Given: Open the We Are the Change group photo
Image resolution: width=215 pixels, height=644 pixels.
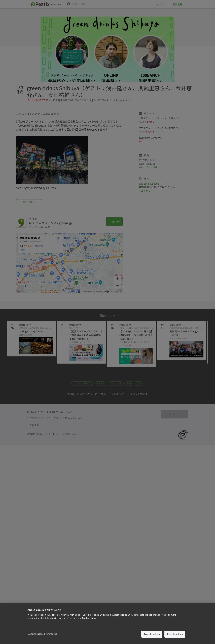Looking at the screenshot, I should coord(187,349).
